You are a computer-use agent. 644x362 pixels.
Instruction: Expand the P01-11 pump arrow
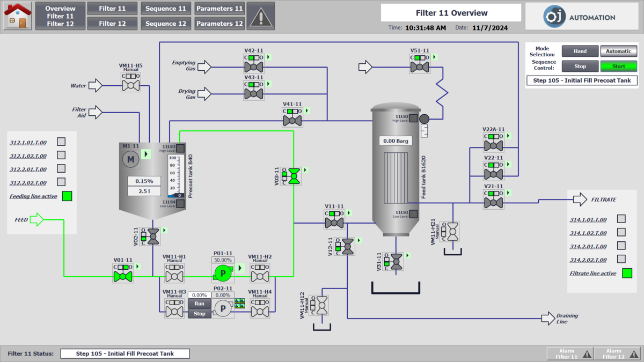(x=240, y=268)
